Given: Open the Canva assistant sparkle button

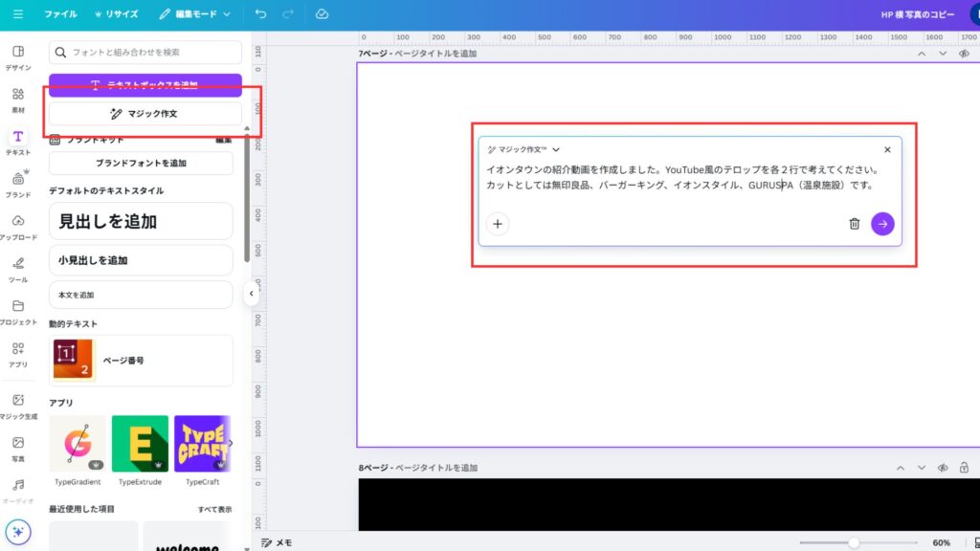Looking at the screenshot, I should pos(17,532).
